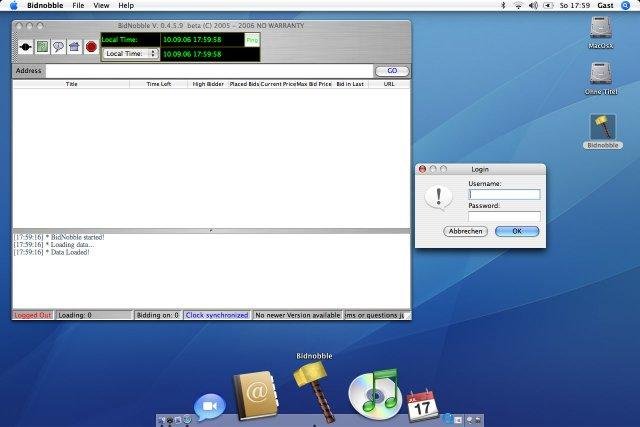Click the 'Clock synchronized' status entry
Viewport: 640px width, 427px height.
click(217, 315)
